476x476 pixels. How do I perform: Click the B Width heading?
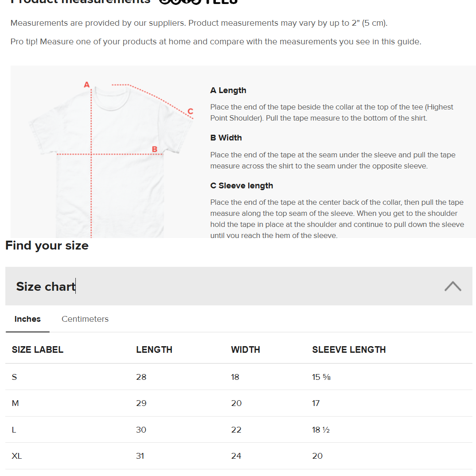tap(226, 138)
